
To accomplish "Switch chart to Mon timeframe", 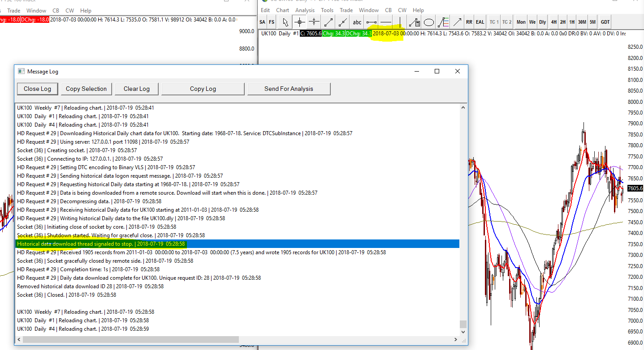I will pos(521,22).
